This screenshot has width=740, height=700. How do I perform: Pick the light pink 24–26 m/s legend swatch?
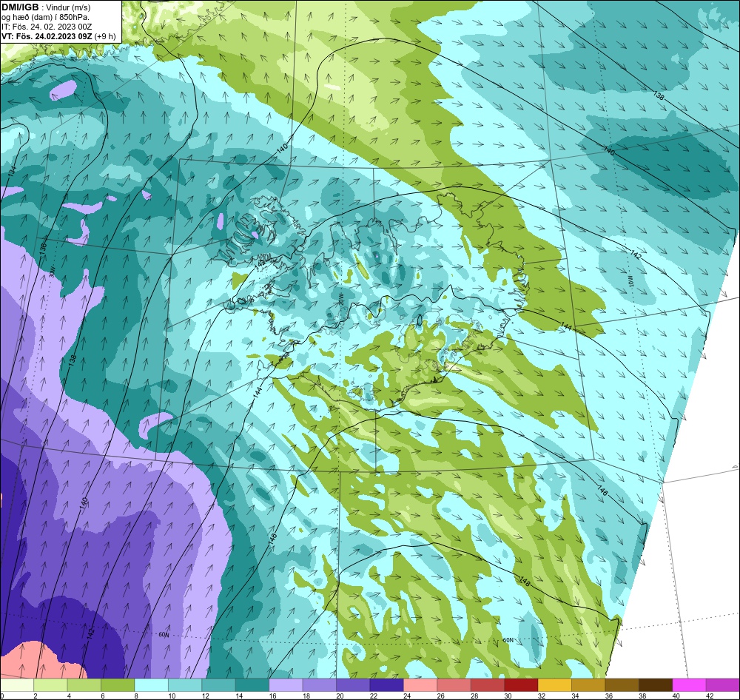(420, 685)
